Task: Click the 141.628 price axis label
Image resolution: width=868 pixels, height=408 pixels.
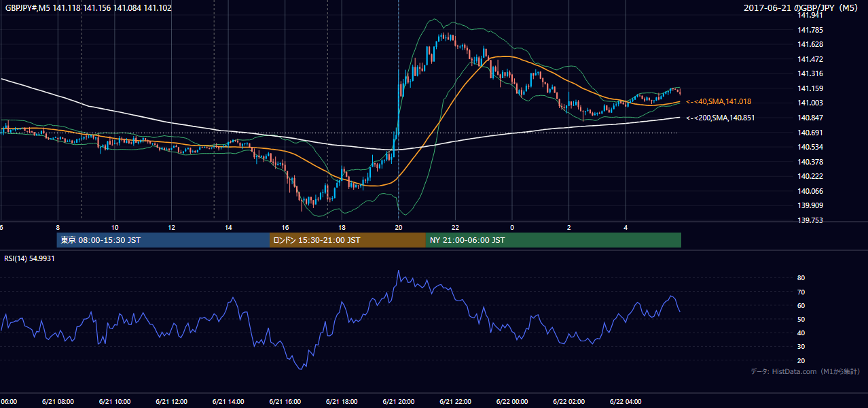Action: 810,44
